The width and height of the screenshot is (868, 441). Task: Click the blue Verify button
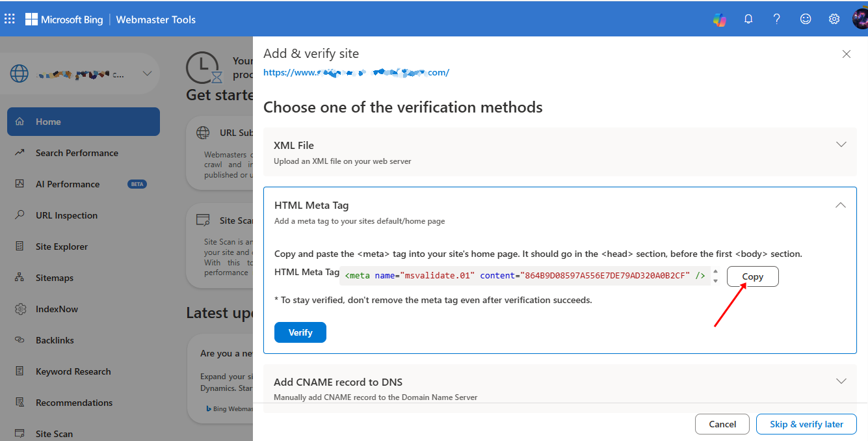[300, 332]
